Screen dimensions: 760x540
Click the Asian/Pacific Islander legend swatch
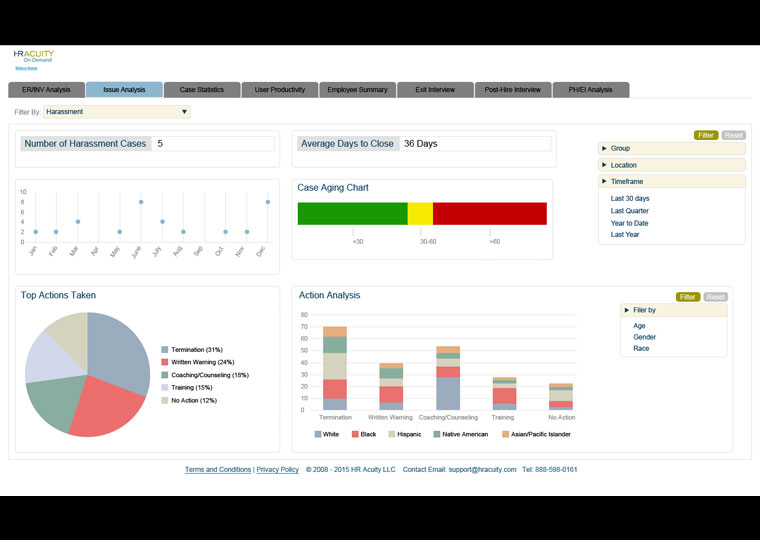505,434
